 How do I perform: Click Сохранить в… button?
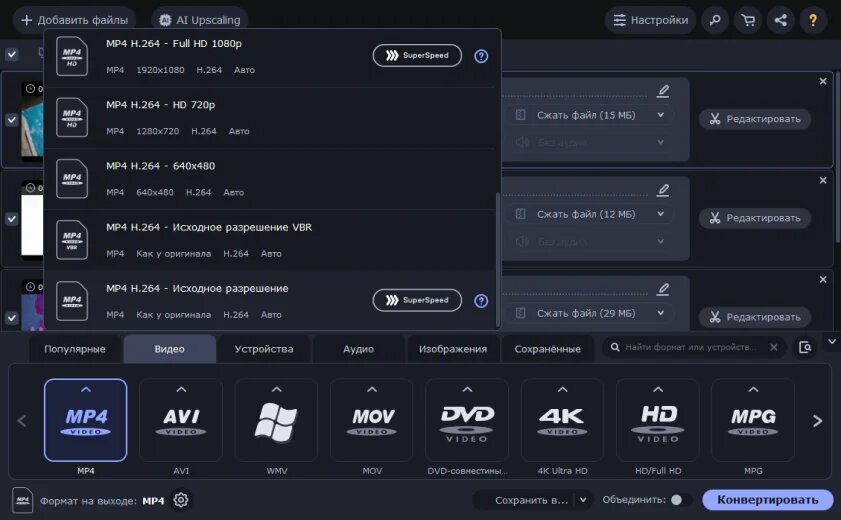point(531,500)
